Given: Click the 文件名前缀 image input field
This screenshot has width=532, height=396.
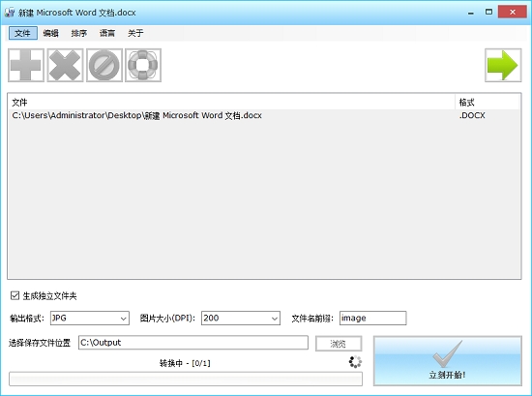Looking at the screenshot, I should pos(372,319).
